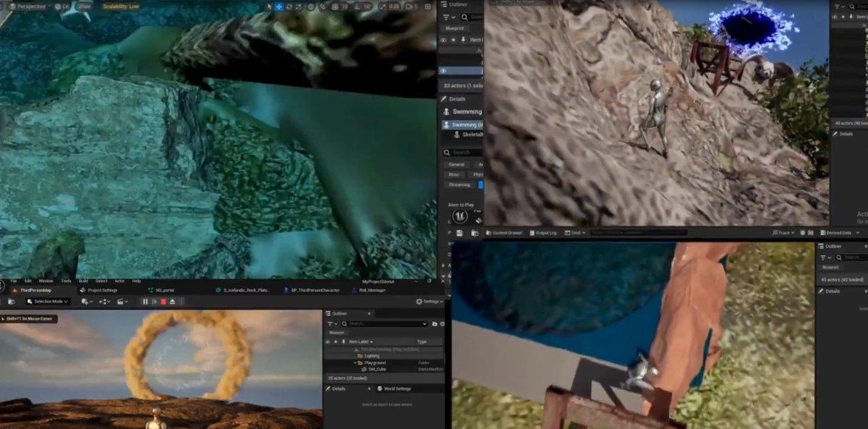868x429 pixels.
Task: Click the Anim to Play thumbnail
Action: (x=459, y=216)
